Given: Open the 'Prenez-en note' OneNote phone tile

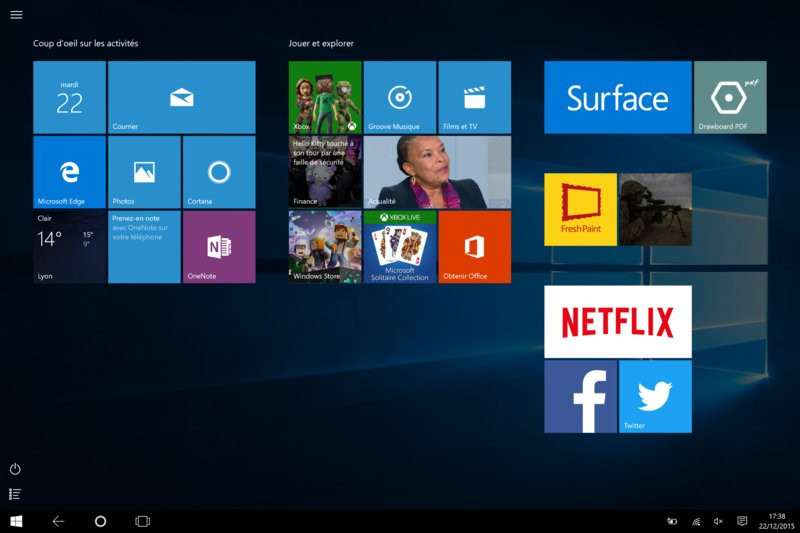Looking at the screenshot, I should click(x=144, y=247).
